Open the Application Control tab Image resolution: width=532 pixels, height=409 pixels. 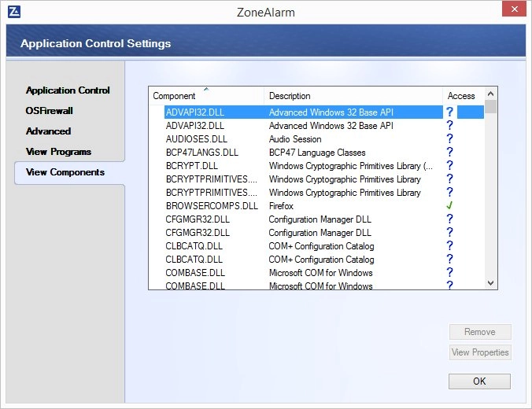point(68,90)
